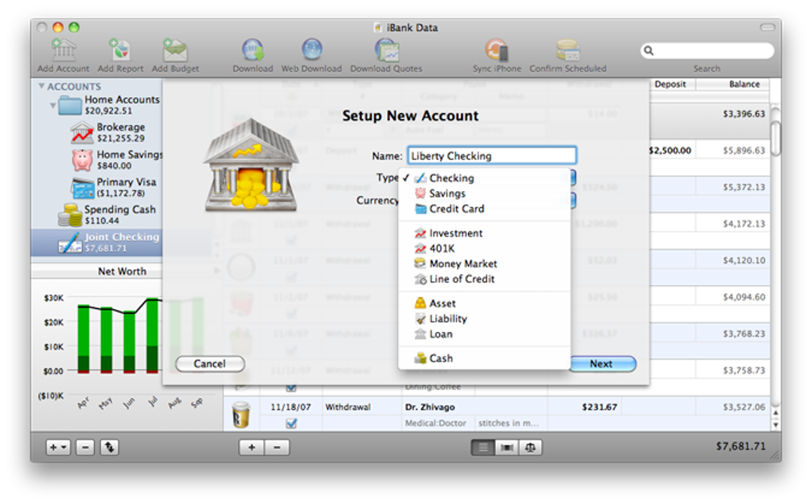The height and width of the screenshot is (504, 812).
Task: Choose Loan account type
Action: pyautogui.click(x=484, y=334)
